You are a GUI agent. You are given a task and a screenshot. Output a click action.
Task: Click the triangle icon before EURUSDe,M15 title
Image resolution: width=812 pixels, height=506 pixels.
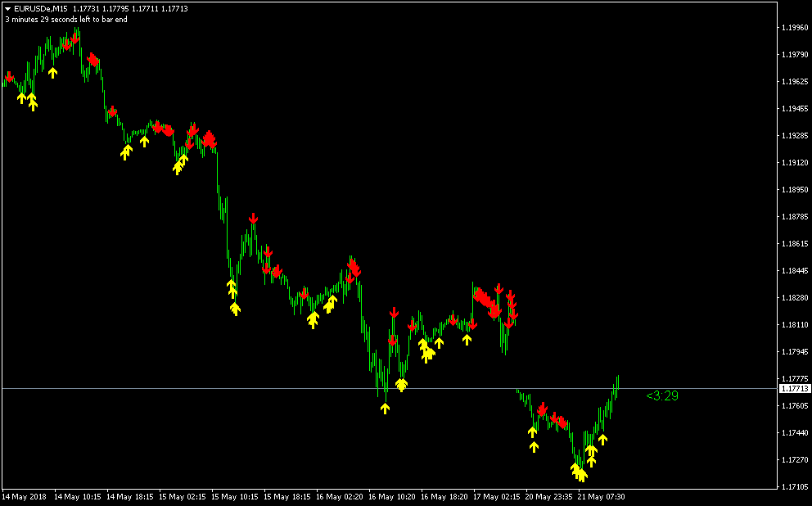pyautogui.click(x=7, y=8)
